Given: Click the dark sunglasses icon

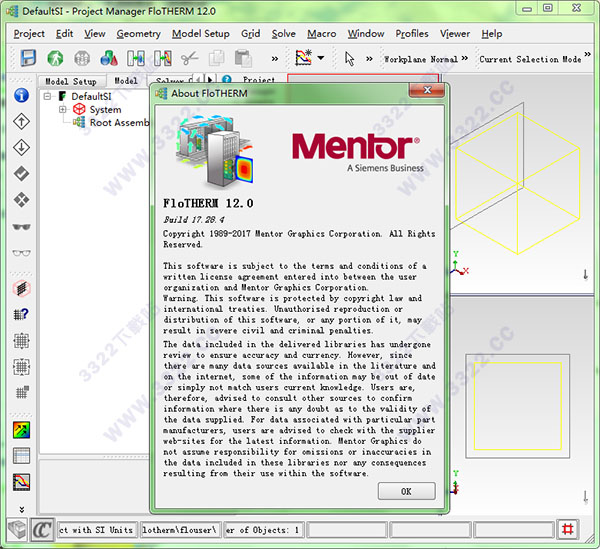Looking at the screenshot, I should click(21, 227).
